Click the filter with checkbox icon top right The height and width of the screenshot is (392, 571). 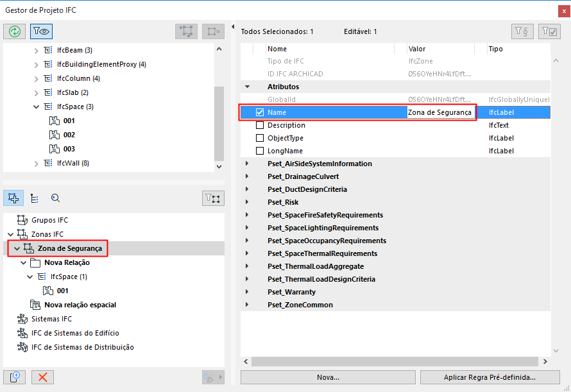click(x=549, y=31)
